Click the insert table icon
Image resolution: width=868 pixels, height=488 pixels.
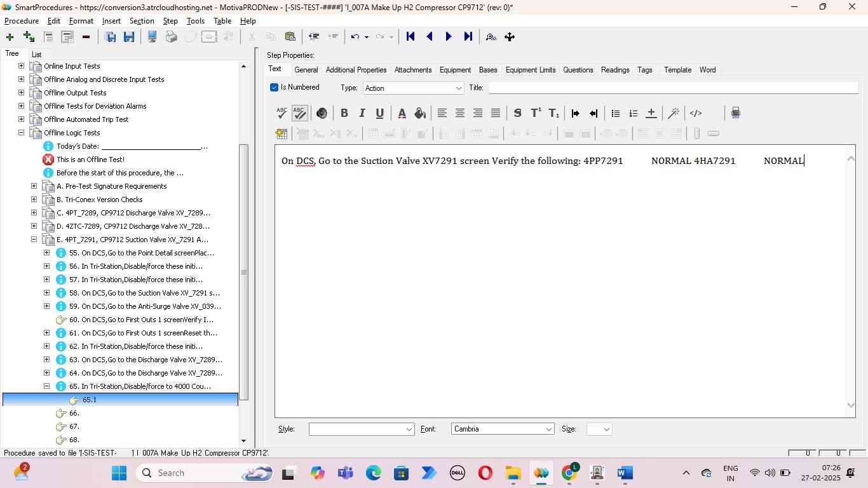point(281,133)
